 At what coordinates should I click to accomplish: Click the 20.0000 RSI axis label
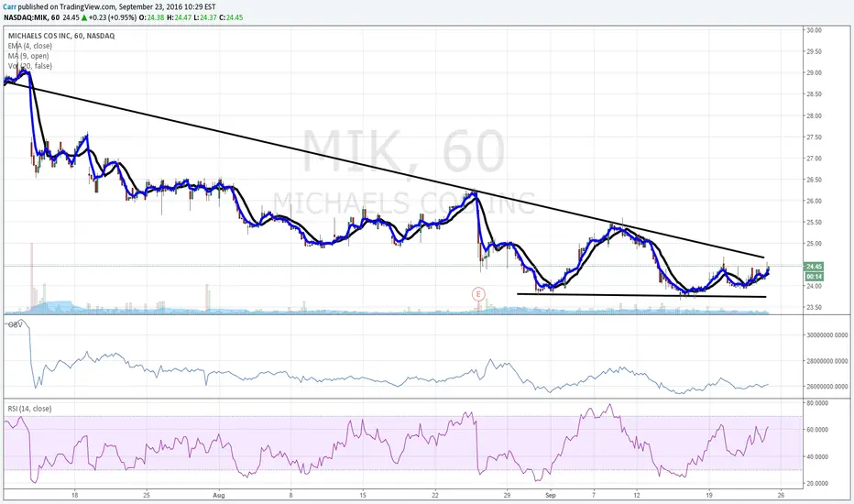(817, 484)
